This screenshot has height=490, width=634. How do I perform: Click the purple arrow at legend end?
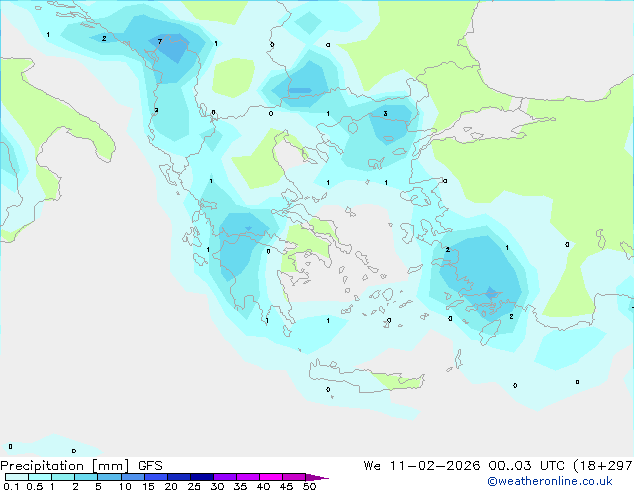(x=316, y=477)
